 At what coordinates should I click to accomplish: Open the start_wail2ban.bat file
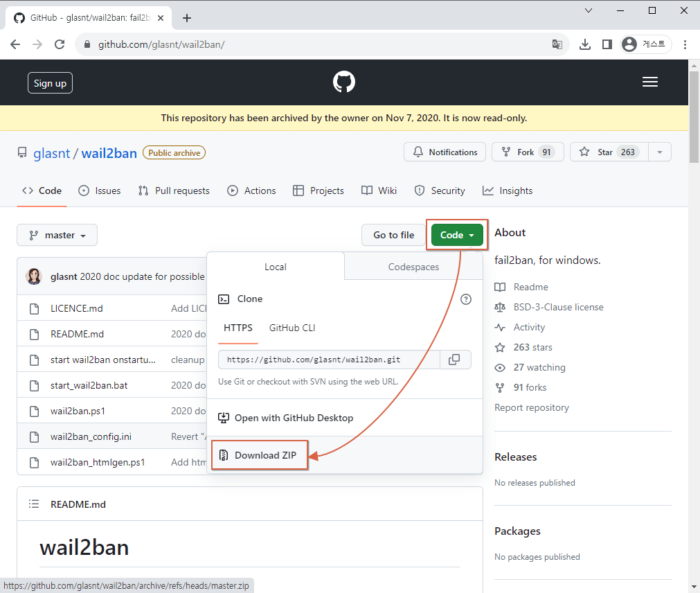click(x=89, y=385)
